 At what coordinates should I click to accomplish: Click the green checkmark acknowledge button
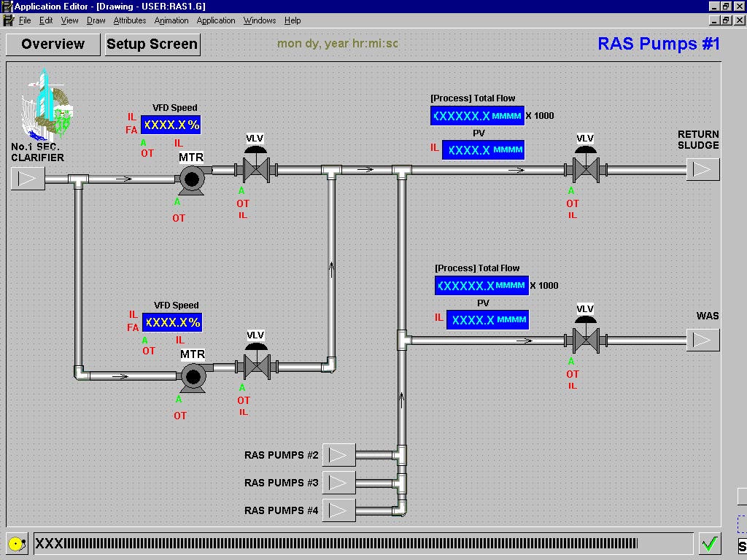point(710,543)
